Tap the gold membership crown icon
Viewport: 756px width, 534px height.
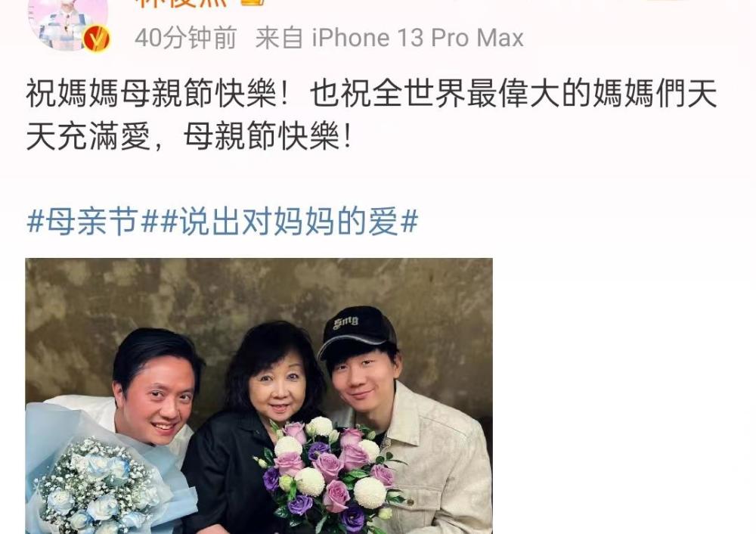point(252,2)
